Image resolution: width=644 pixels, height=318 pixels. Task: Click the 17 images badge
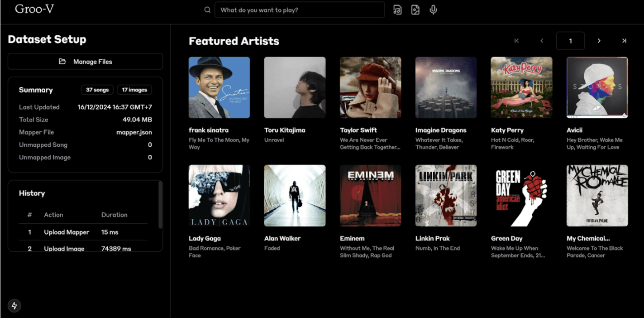(134, 89)
